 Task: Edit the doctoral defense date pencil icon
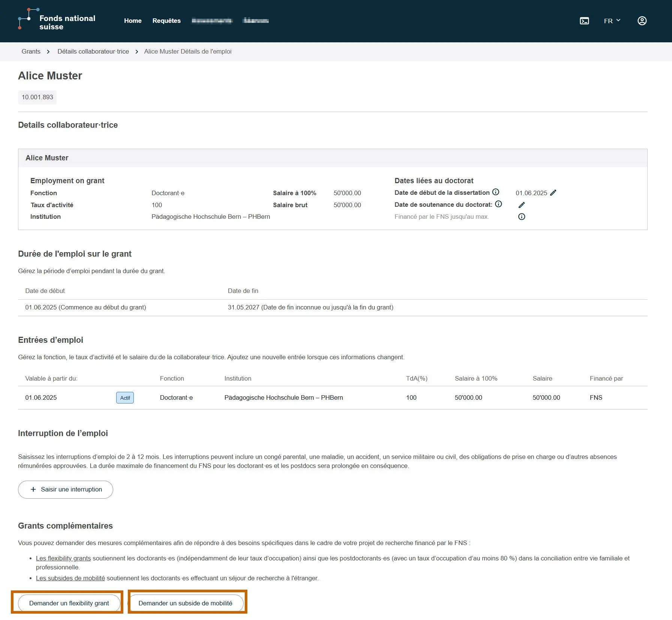click(521, 205)
